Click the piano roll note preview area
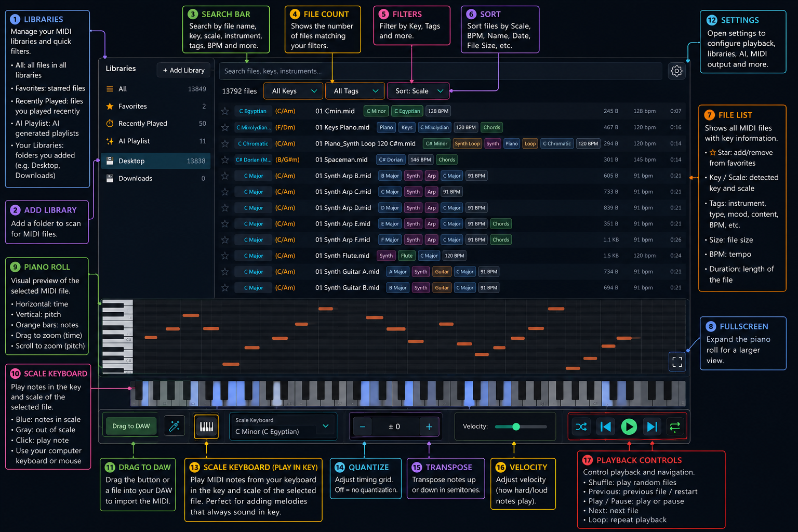The image size is (798, 532). tap(410, 336)
